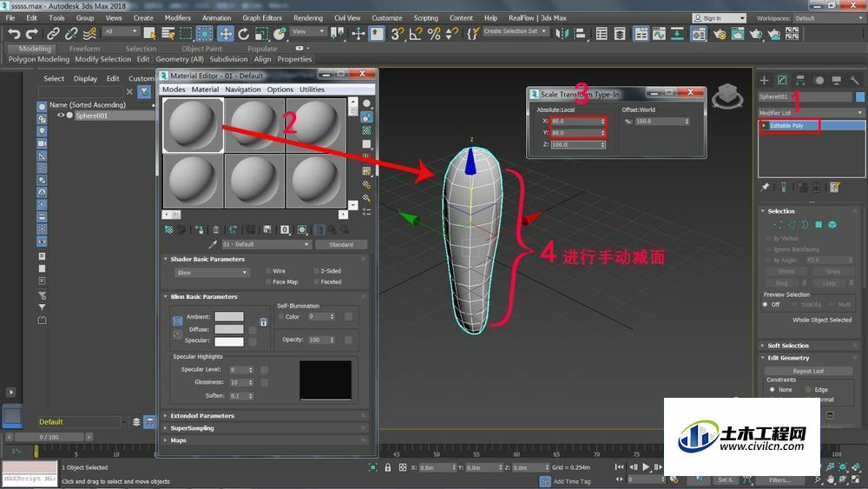The height and width of the screenshot is (489, 868).
Task: Toggle ambient-diffuse lock icon
Action: click(x=264, y=321)
